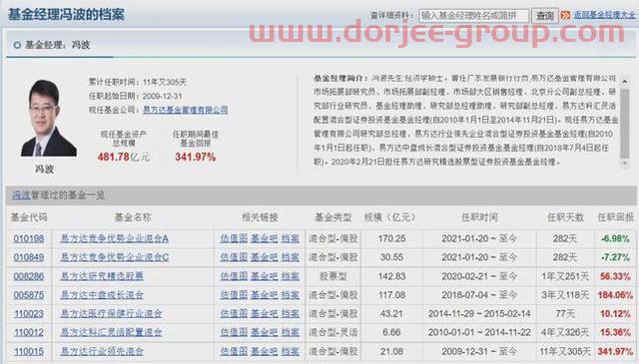Open 基金吧 for fund 010198

264,238
